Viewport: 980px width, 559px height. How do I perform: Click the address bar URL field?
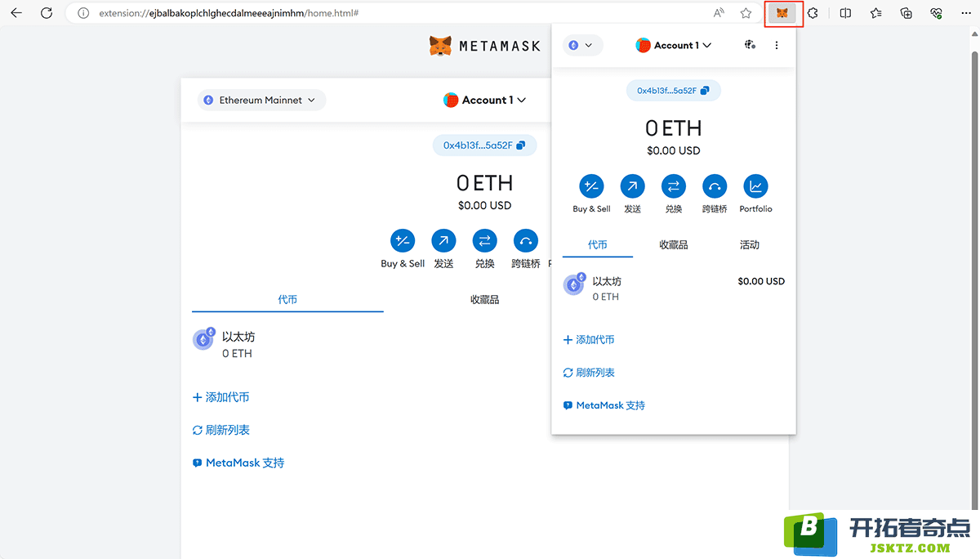229,13
